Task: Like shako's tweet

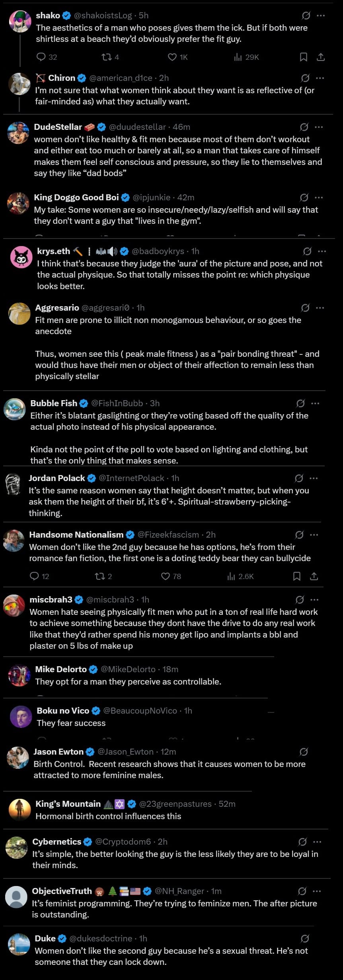Action: click(x=172, y=57)
